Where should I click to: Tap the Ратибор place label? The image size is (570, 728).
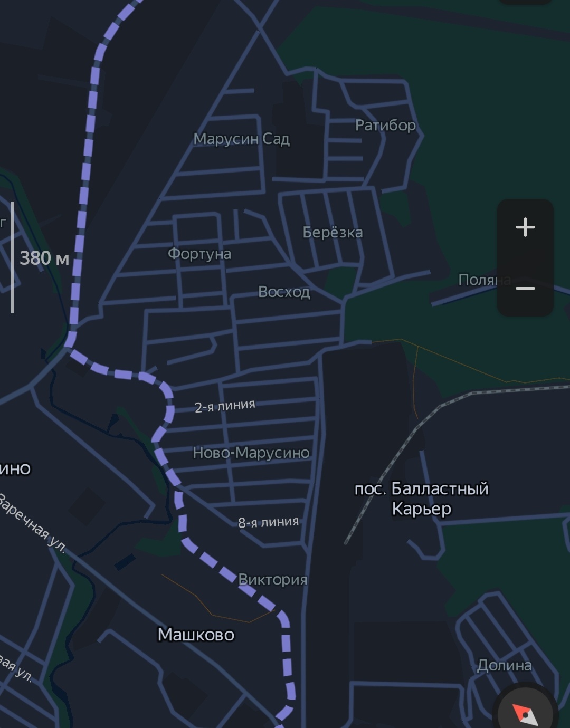(x=385, y=126)
